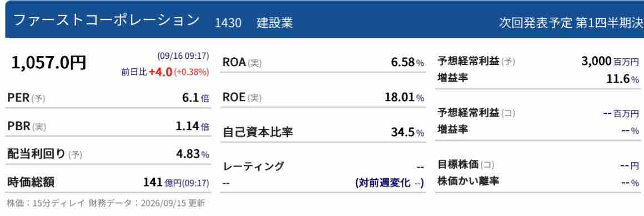Click the current price 1,057.0円
This screenshot has width=644, height=216.
[x=49, y=63]
